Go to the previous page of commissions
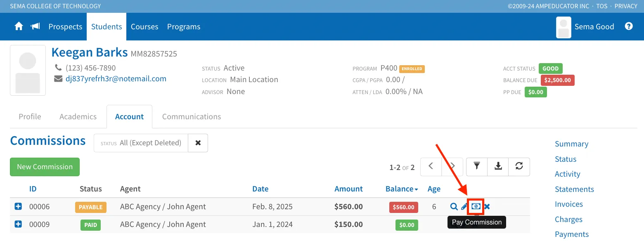 coord(431,166)
